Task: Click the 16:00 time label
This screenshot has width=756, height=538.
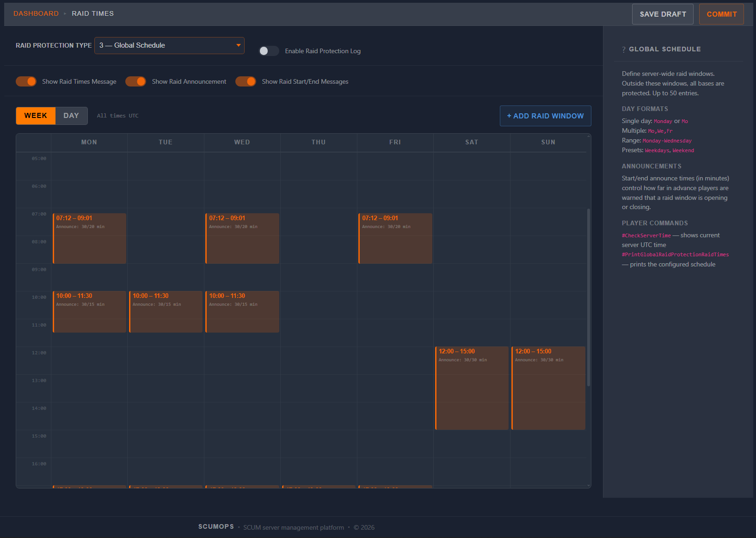Action: click(x=39, y=464)
